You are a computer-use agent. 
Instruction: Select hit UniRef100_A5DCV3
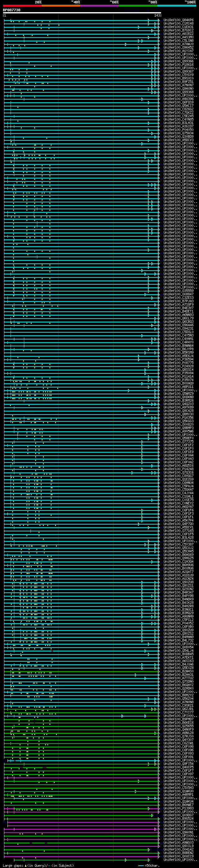(178, 140)
